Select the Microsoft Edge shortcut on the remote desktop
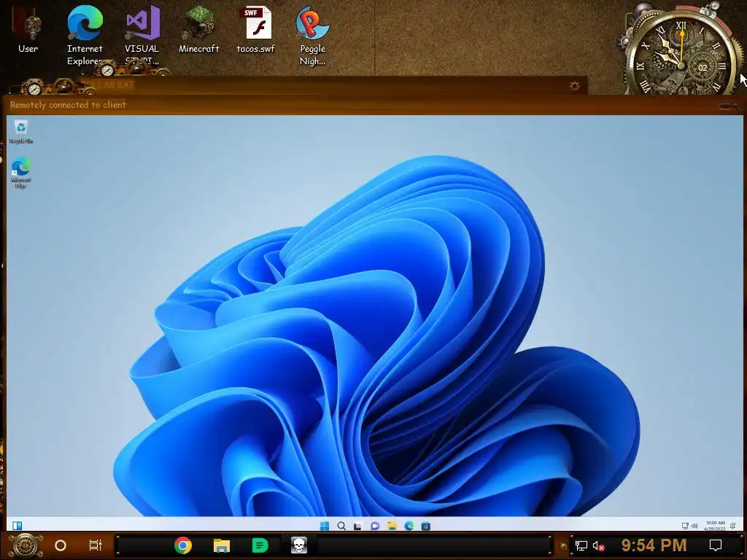Screen dimensions: 747x560 [x=21, y=174]
